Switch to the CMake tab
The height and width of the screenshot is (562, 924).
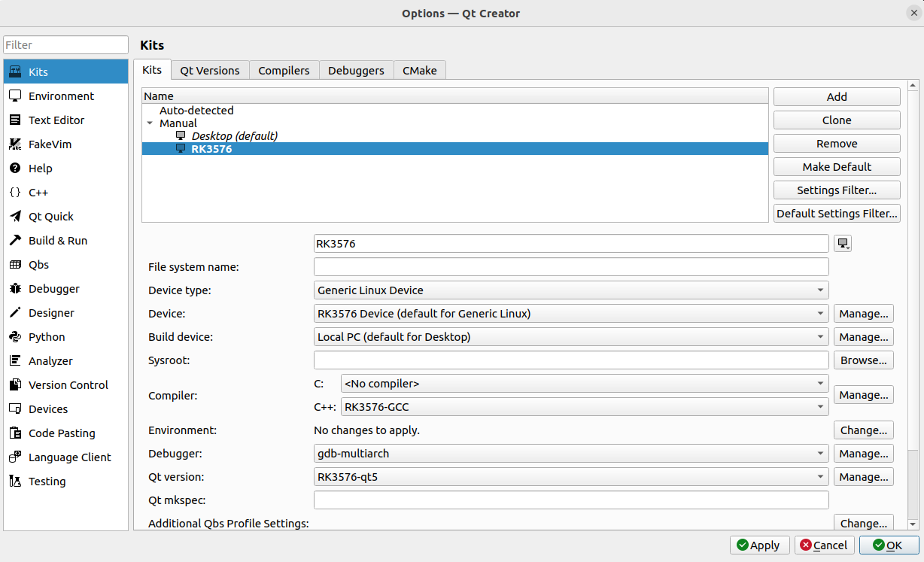click(x=420, y=70)
